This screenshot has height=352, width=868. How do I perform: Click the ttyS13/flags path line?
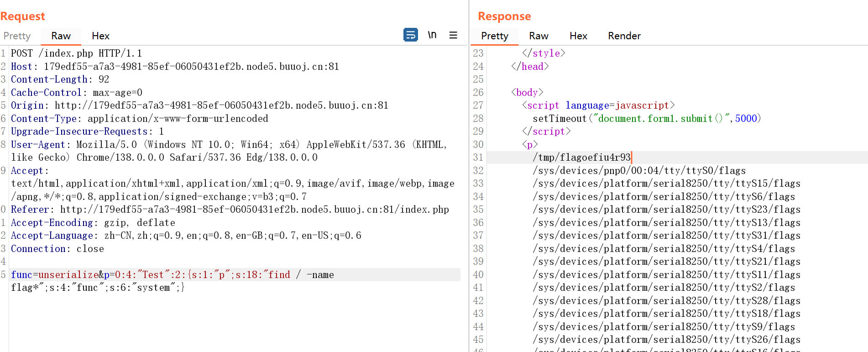click(666, 223)
